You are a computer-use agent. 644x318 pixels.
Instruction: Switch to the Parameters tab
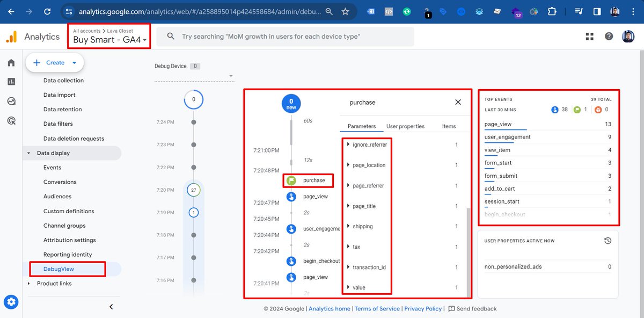(x=362, y=126)
